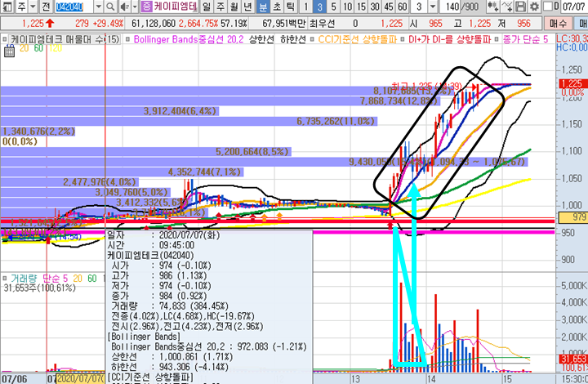Click the 13 time axis marker
This screenshot has width=588, height=384.
point(355,379)
